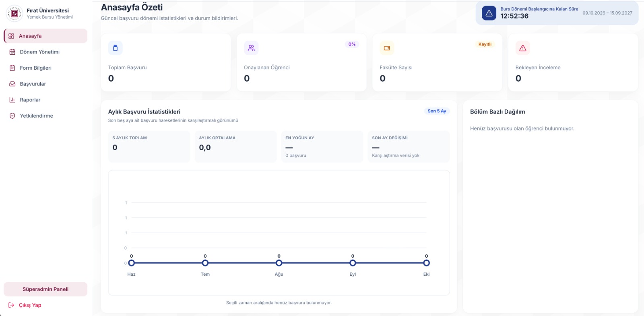Click 'Henüz başvurusu olan öğrenci bulunmuyor.' message
Viewport: 644px width, 316px height.
coord(522,128)
